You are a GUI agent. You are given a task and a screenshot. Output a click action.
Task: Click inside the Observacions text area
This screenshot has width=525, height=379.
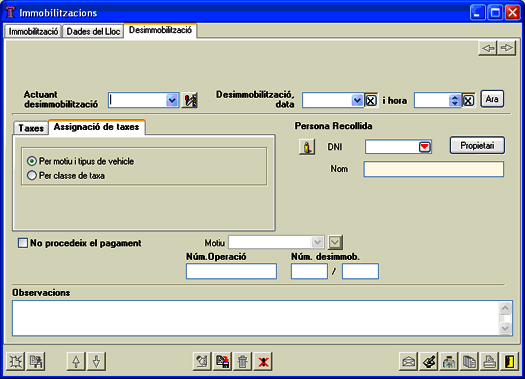click(x=255, y=318)
